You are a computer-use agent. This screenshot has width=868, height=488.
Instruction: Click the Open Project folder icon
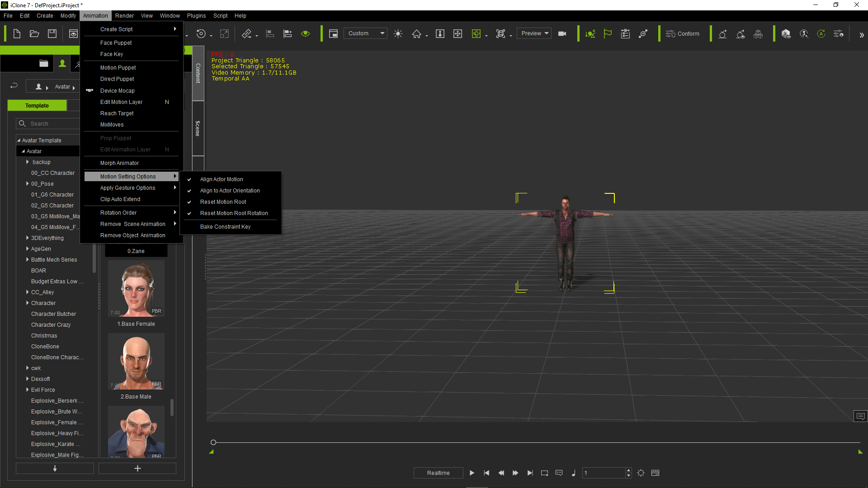34,33
